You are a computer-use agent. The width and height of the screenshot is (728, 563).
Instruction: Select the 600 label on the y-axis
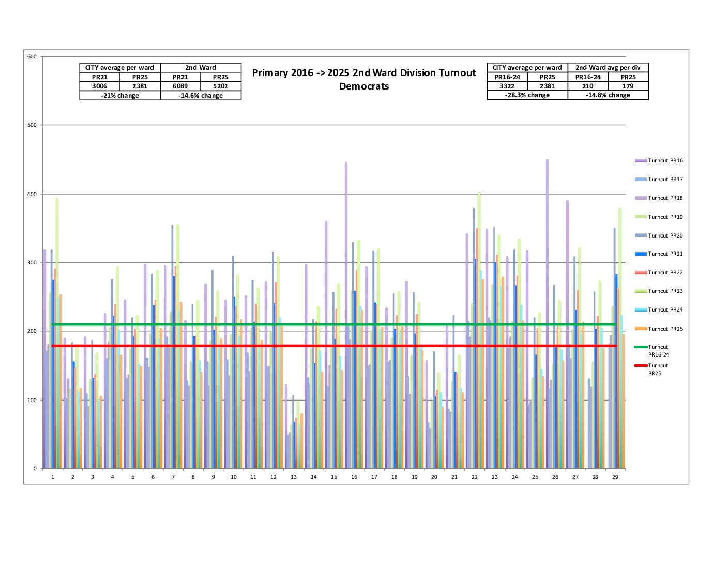(x=32, y=57)
